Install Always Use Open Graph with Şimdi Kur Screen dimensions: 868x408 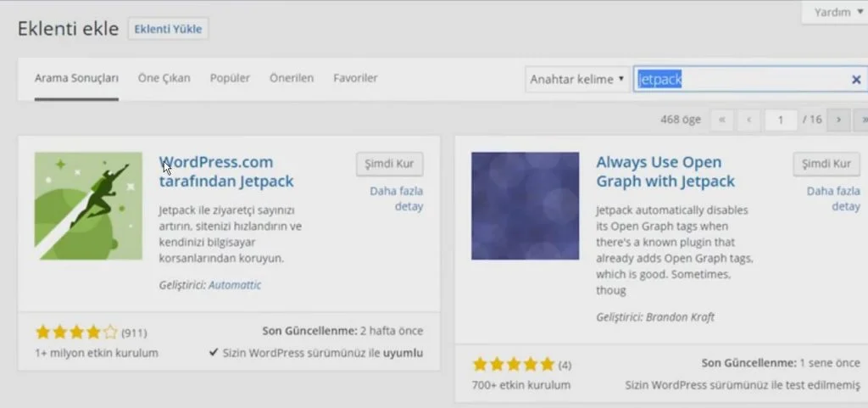pyautogui.click(x=826, y=164)
